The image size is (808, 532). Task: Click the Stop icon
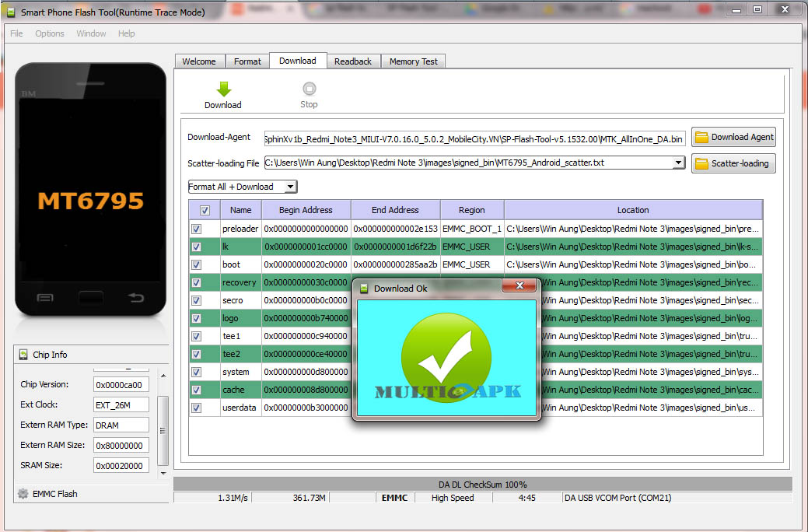[308, 88]
